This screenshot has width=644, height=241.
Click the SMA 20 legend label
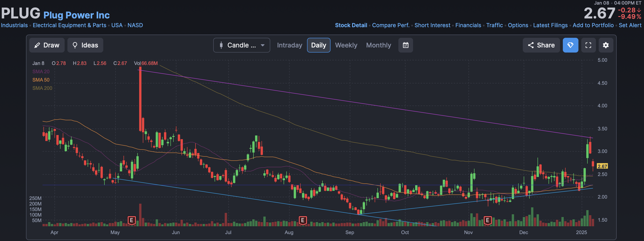point(41,72)
